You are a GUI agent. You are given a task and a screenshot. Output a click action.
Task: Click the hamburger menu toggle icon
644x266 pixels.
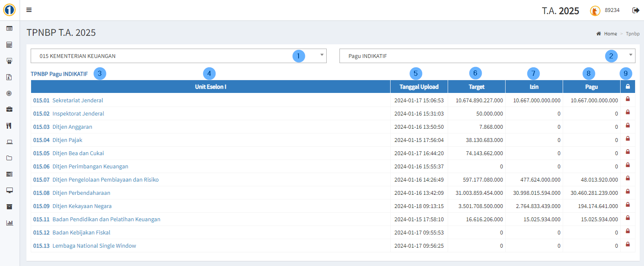pos(29,10)
